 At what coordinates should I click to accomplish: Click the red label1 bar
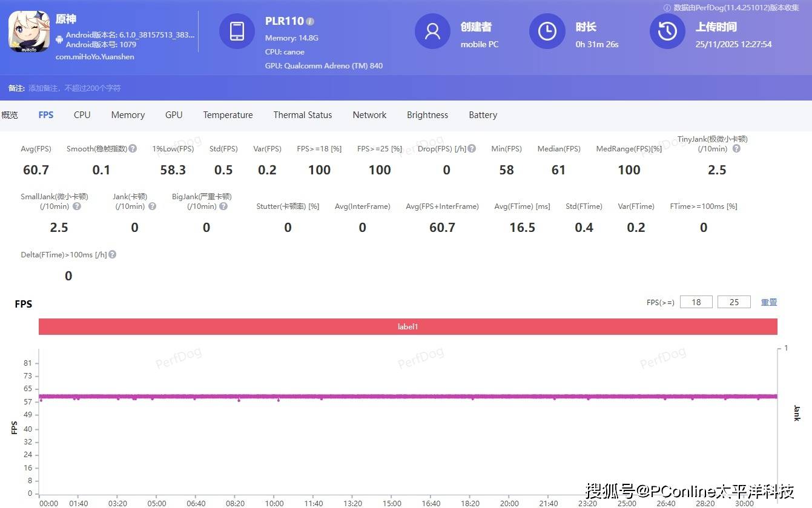point(408,326)
